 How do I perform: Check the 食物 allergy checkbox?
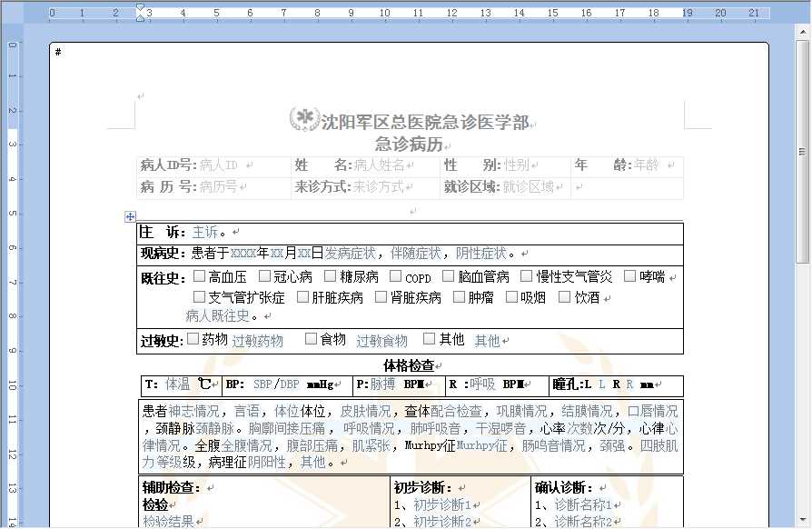click(312, 339)
